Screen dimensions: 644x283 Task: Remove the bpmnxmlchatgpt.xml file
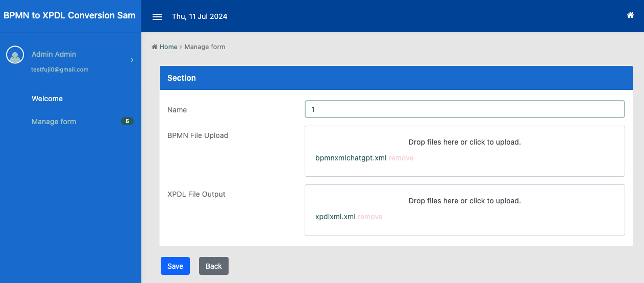coord(401,158)
